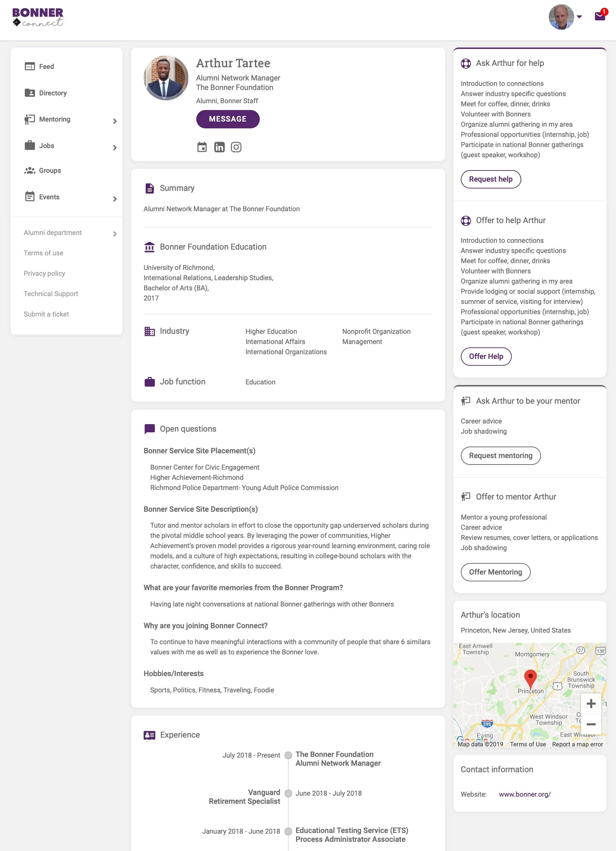Click the Summary document icon
The height and width of the screenshot is (851, 616).
click(x=149, y=188)
